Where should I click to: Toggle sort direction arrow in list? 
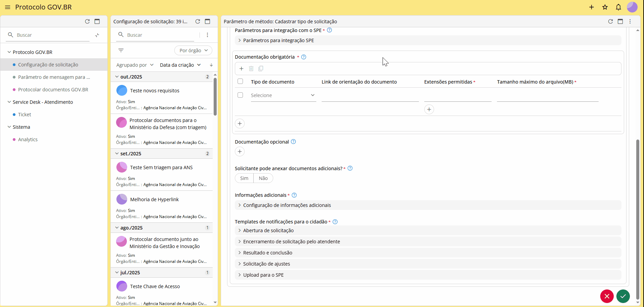211,65
